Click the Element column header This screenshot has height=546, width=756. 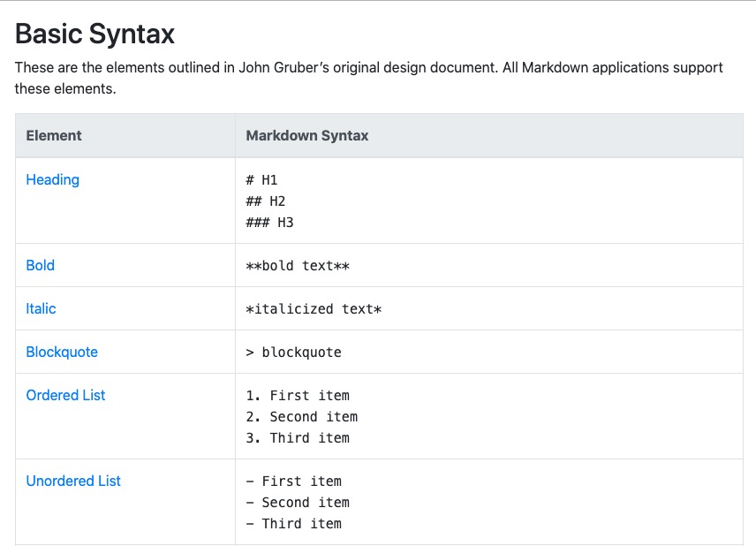[x=54, y=135]
